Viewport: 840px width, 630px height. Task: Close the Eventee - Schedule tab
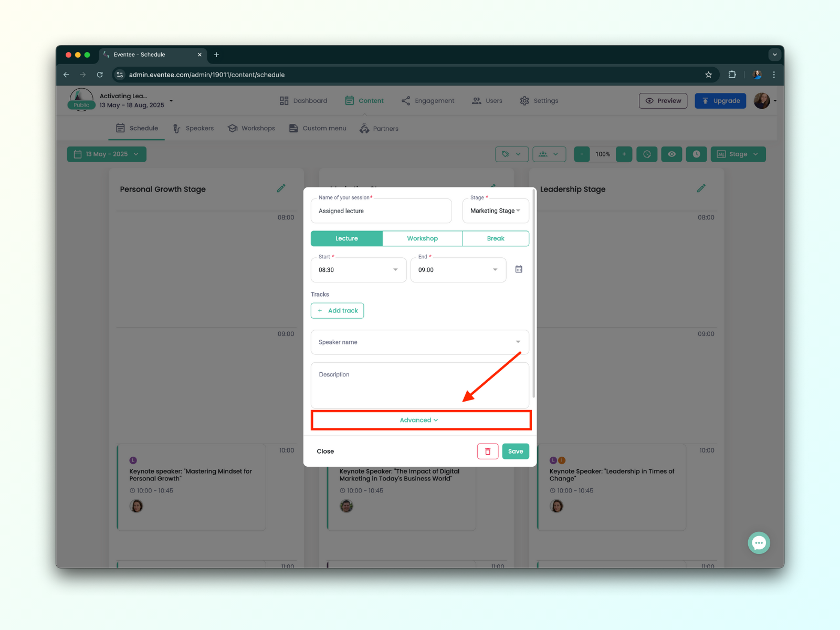point(199,55)
